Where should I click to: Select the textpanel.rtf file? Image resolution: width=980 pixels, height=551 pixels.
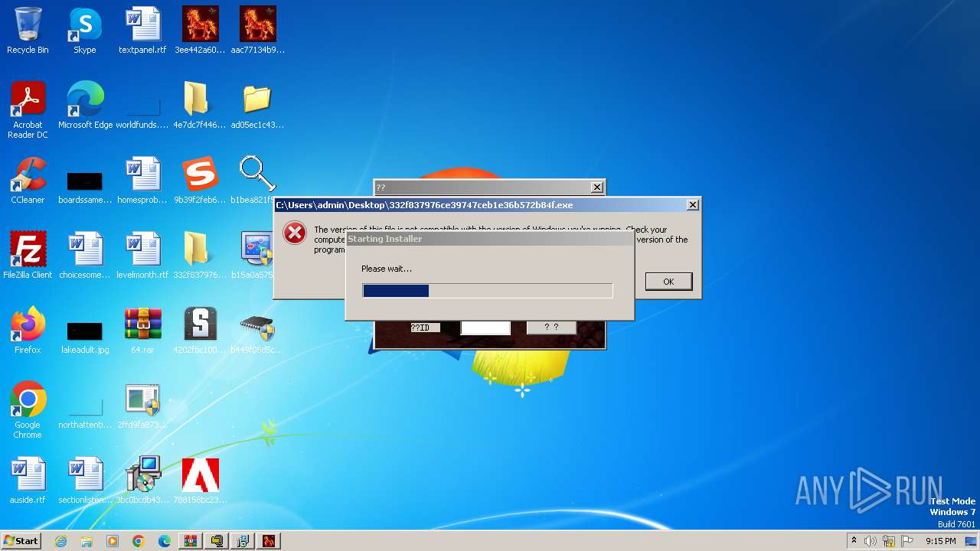pyautogui.click(x=142, y=31)
